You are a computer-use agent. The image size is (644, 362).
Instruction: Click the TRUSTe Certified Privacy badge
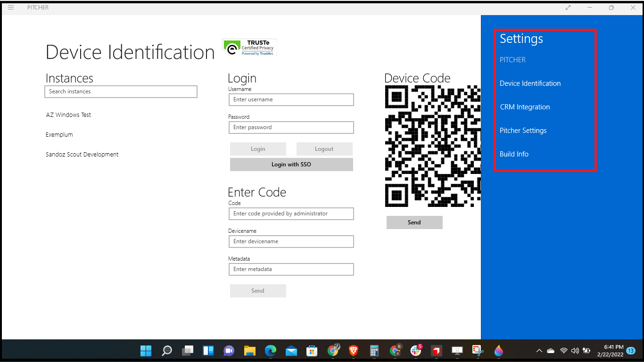click(249, 48)
